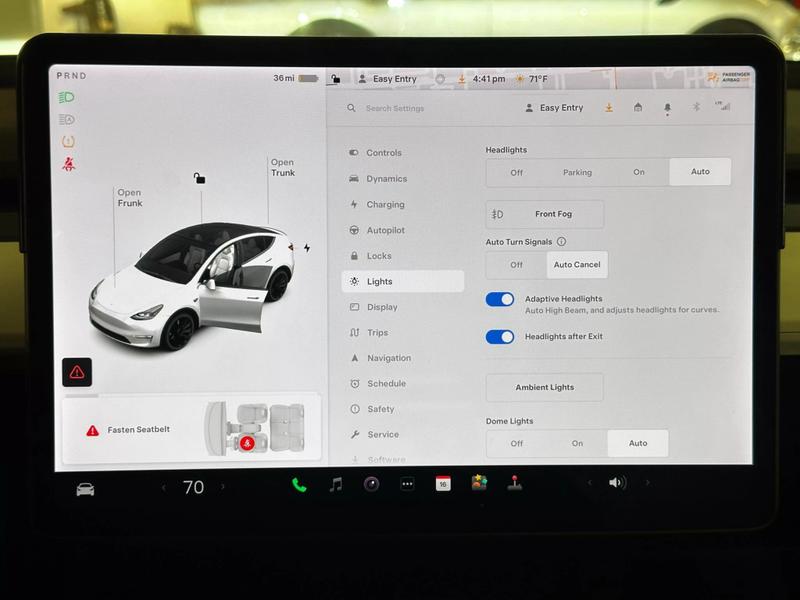Tap the red hazard warning triangle icon

tap(77, 372)
